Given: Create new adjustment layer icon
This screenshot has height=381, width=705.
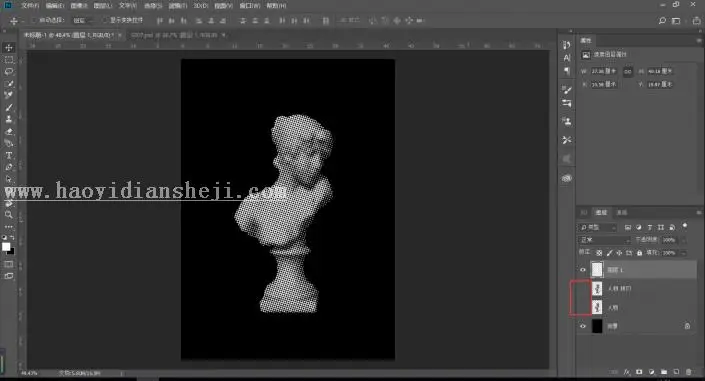Looking at the screenshot, I should (x=651, y=372).
